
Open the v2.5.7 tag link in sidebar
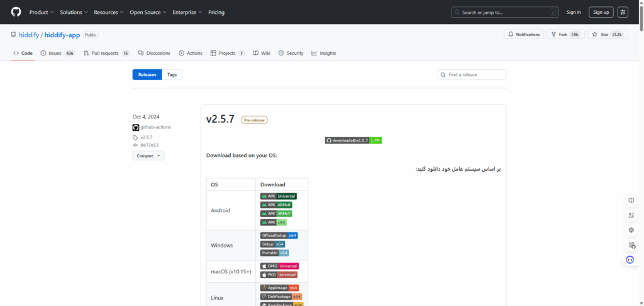tap(146, 137)
